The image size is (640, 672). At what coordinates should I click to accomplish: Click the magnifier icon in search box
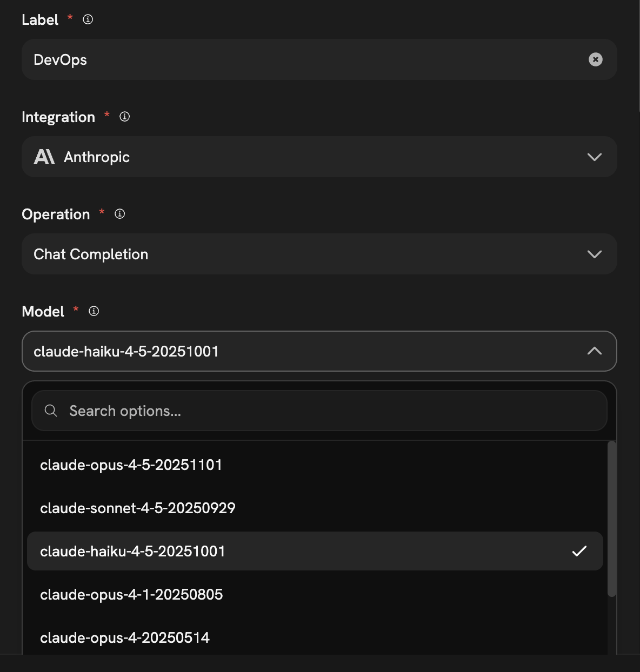51,411
